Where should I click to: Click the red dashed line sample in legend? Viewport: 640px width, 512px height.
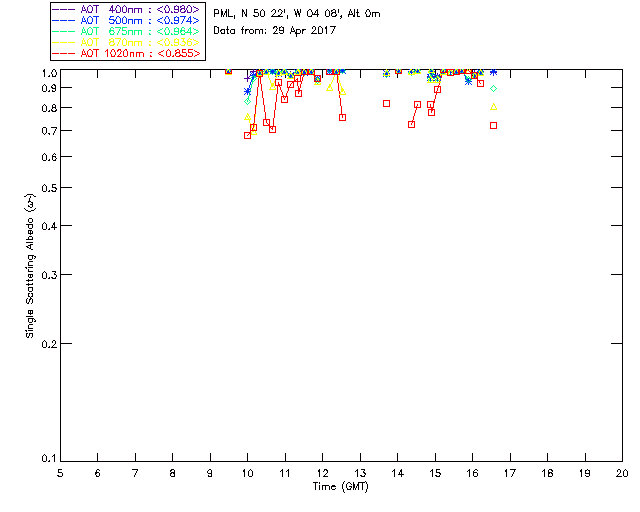click(x=64, y=53)
